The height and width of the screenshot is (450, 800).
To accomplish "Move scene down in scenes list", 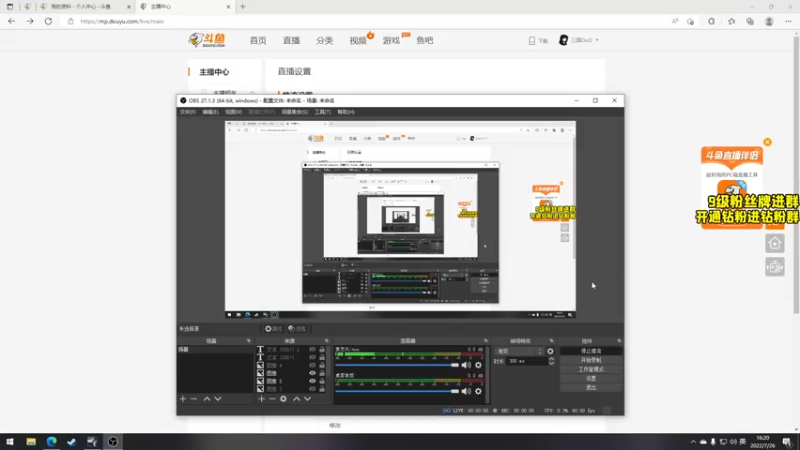I will coord(218,398).
